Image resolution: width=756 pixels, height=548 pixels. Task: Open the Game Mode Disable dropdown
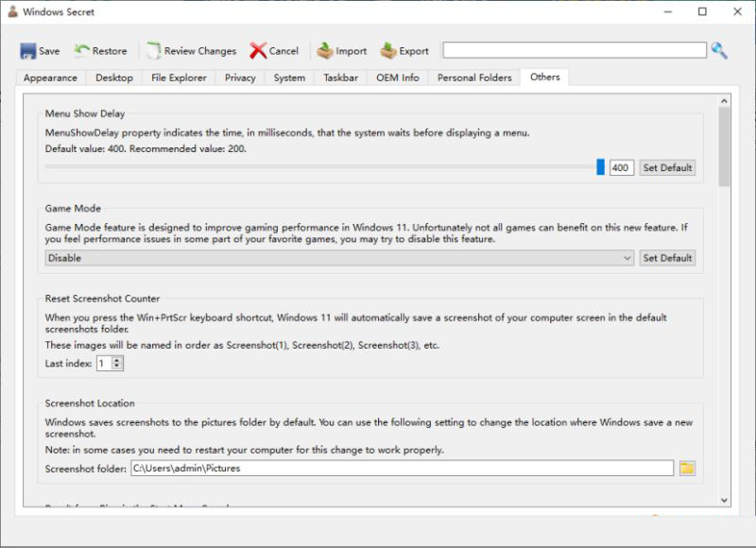[x=339, y=258]
